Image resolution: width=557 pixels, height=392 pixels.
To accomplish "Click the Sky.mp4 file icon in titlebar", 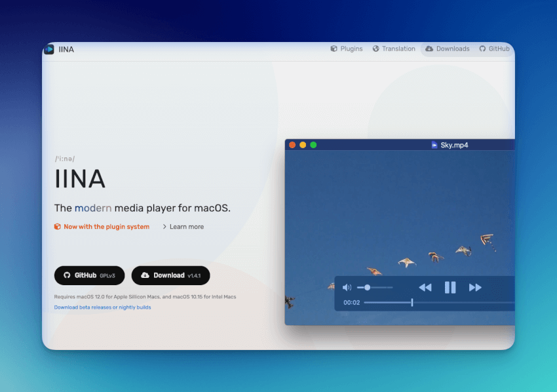I will tap(434, 145).
